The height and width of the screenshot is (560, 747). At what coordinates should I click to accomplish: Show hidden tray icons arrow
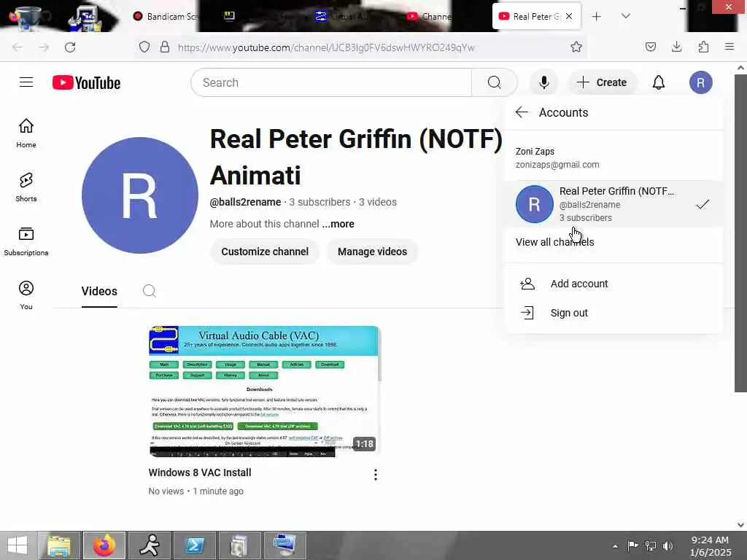coord(615,546)
